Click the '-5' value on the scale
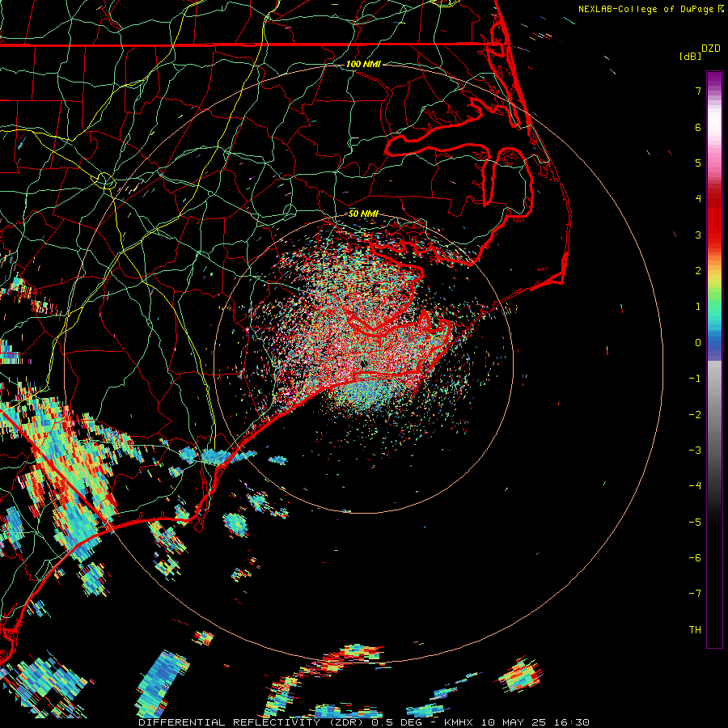Viewport: 728px width, 728px height. click(695, 523)
